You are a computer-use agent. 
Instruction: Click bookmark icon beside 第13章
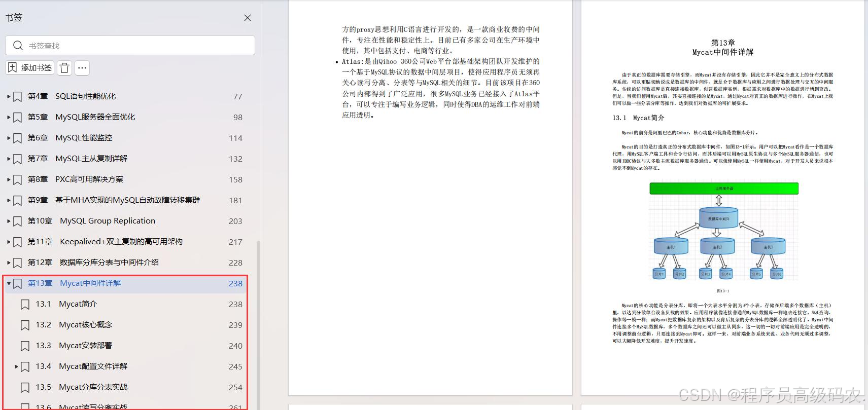coord(18,283)
